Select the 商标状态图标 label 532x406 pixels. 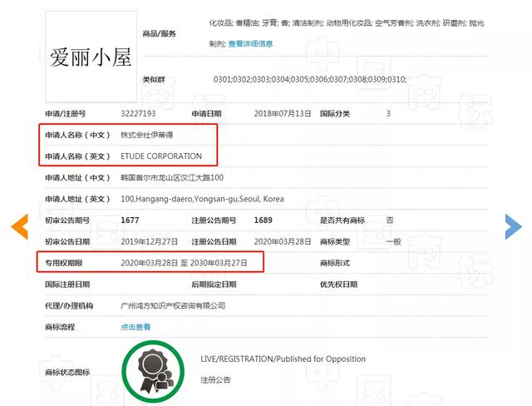67,372
